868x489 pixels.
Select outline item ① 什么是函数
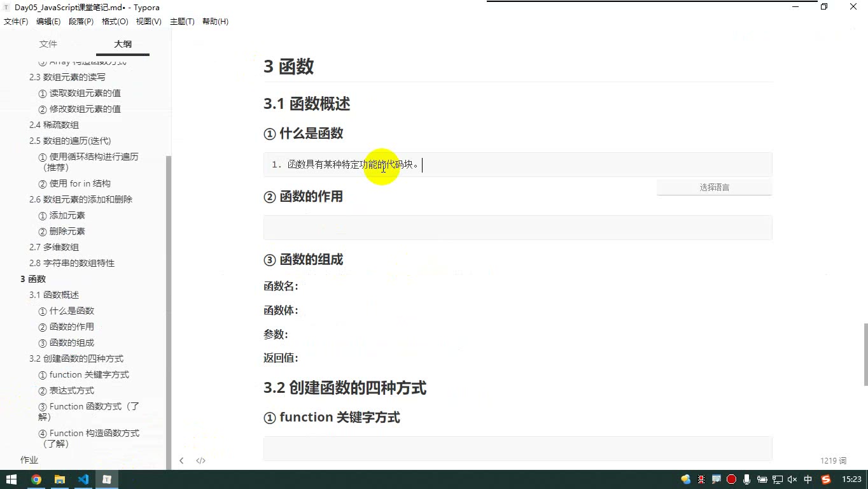[66, 311]
